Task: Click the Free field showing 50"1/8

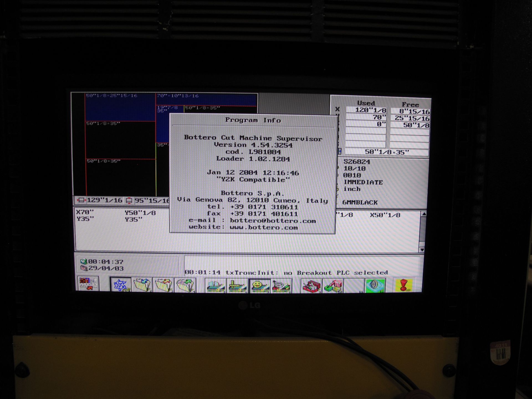Action: coord(410,125)
